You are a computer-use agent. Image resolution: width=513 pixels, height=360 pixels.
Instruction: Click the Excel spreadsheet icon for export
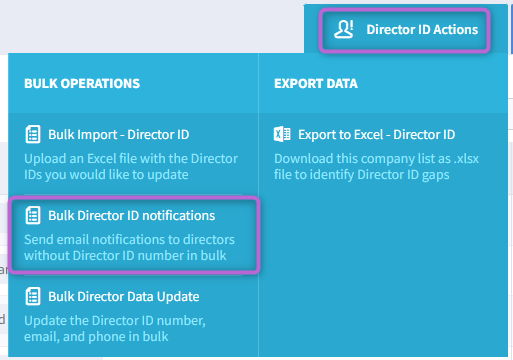click(x=282, y=134)
